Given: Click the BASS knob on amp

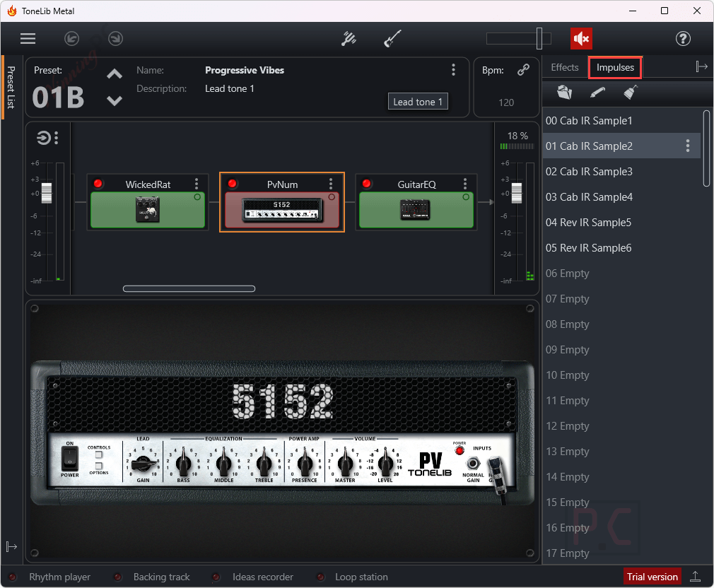Looking at the screenshot, I should point(184,464).
